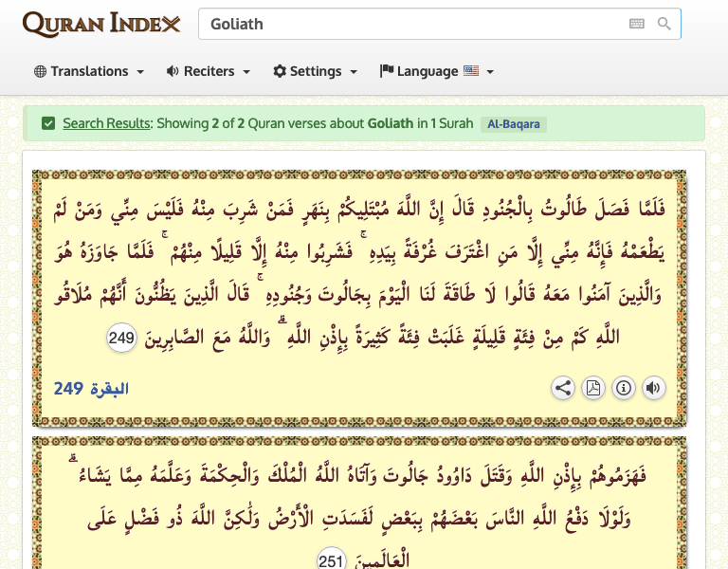
Task: Open the info icon for verse 249
Action: (x=624, y=387)
